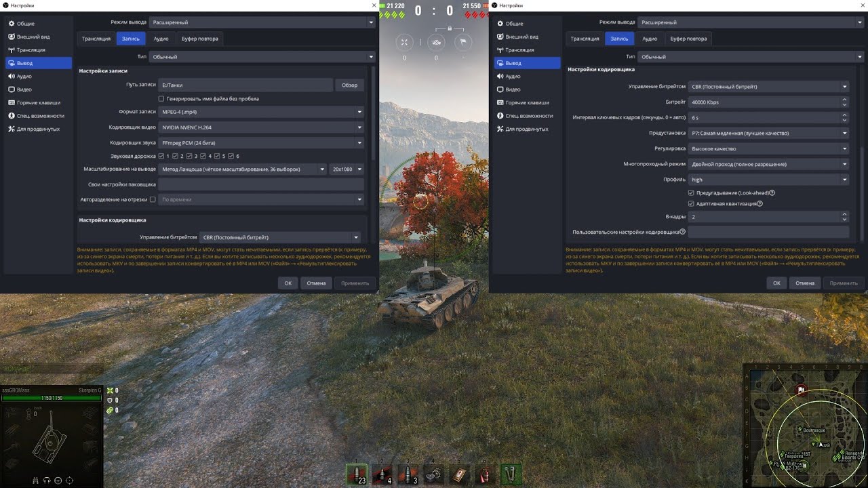Viewport: 868px width, 488px height.
Task: Click Вывод in the right window's sidebar
Action: coord(528,63)
